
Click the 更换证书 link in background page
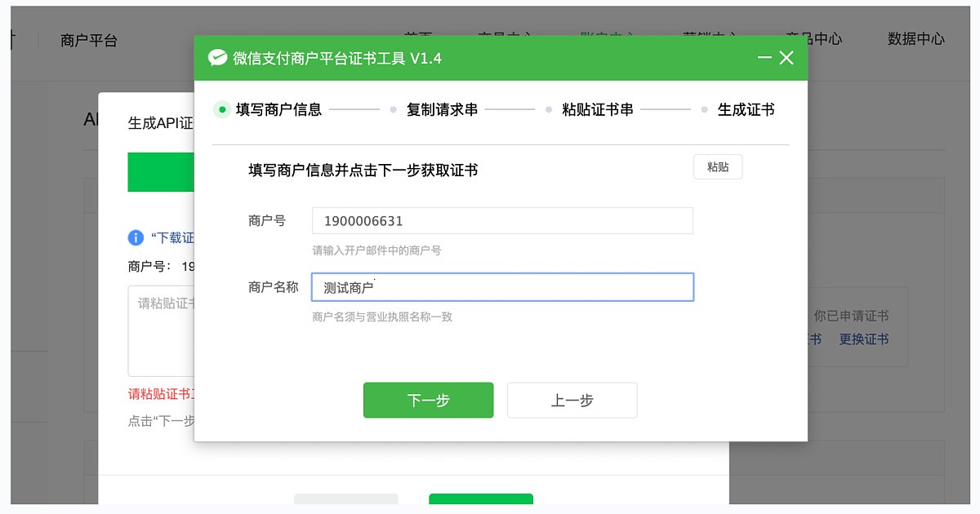coord(864,339)
